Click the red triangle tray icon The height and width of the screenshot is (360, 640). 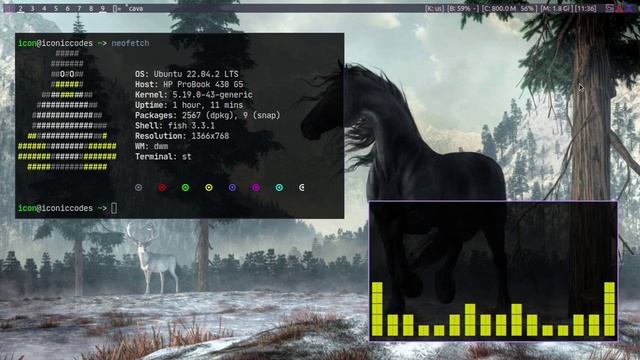click(x=620, y=8)
